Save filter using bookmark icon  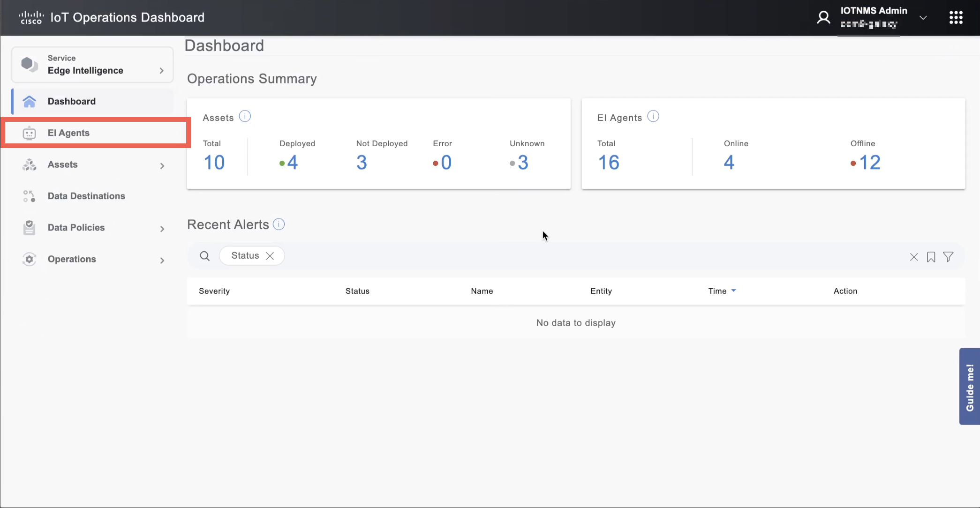click(x=931, y=257)
